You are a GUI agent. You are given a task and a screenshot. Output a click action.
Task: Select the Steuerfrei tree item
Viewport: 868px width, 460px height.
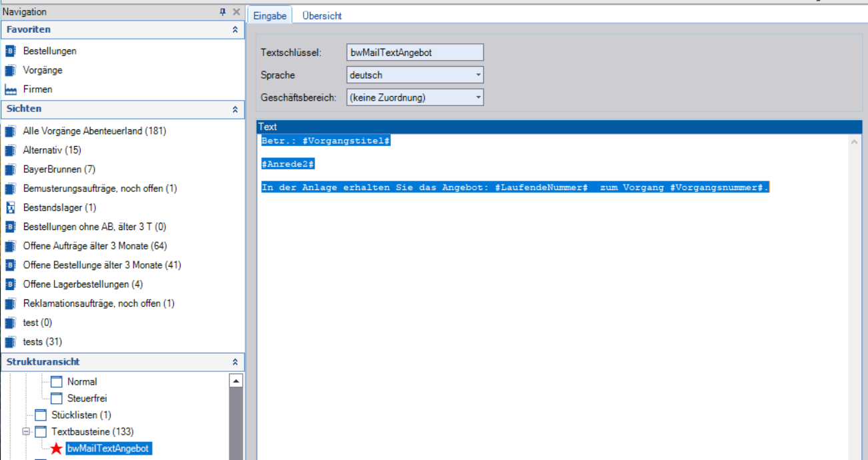(87, 399)
